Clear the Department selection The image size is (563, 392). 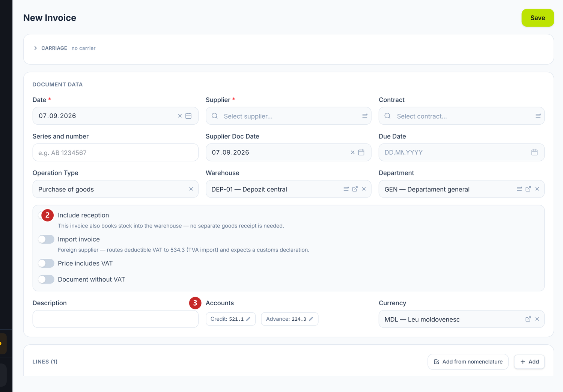pos(537,189)
